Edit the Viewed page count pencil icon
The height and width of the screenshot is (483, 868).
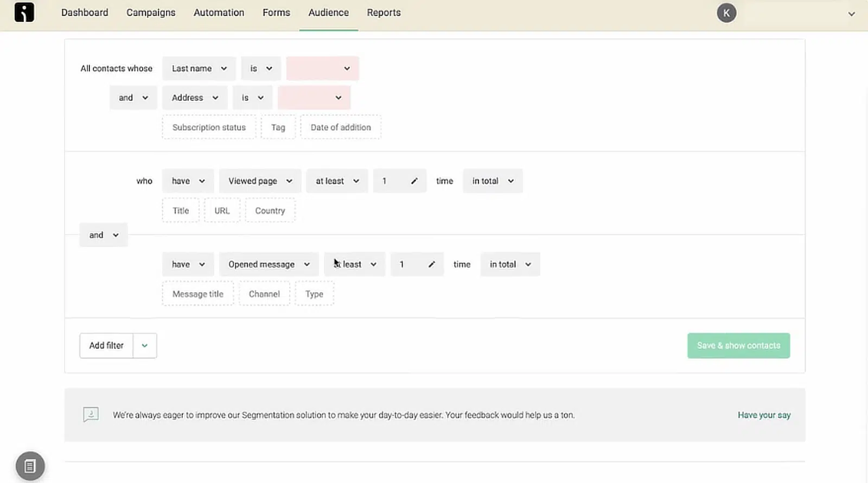[x=414, y=181]
